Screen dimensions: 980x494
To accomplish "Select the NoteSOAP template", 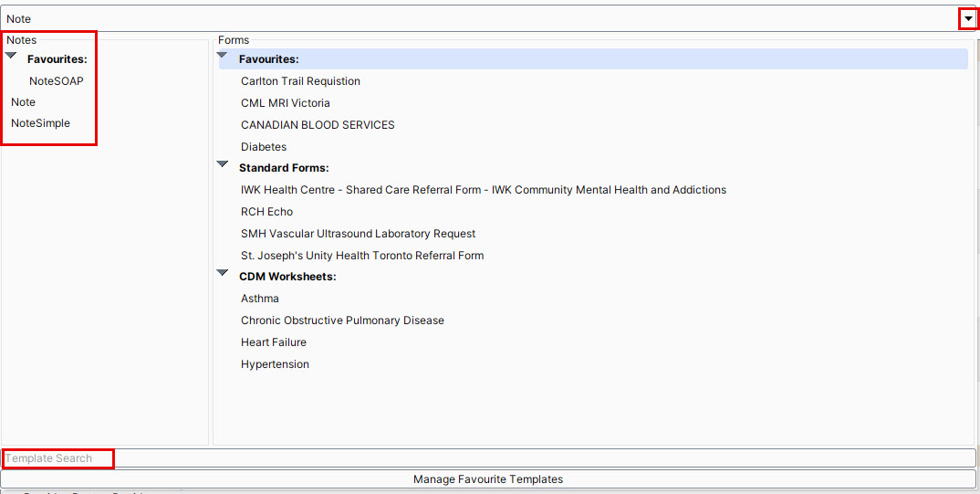I will (x=56, y=81).
